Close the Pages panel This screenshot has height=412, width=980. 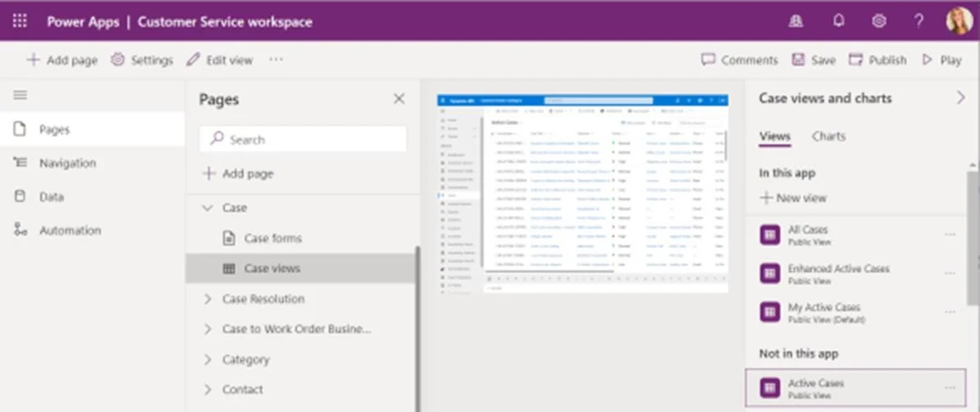[399, 99]
